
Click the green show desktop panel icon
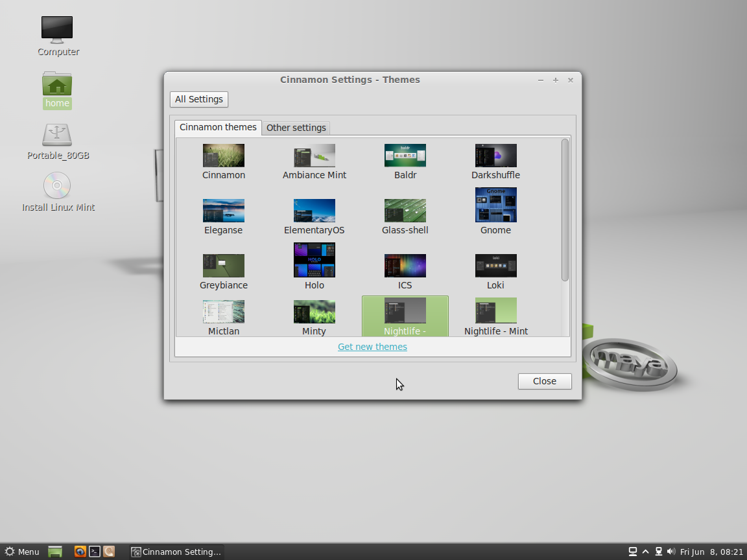(55, 552)
